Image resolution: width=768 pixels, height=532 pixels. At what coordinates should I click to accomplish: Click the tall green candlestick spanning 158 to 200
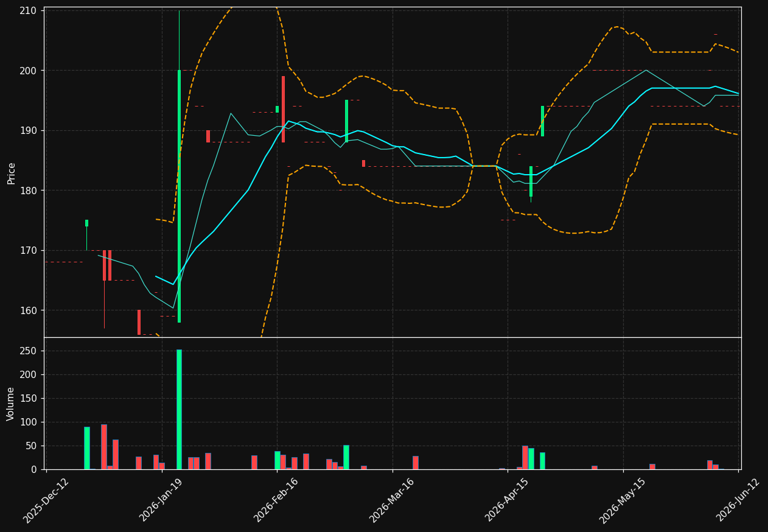point(179,196)
